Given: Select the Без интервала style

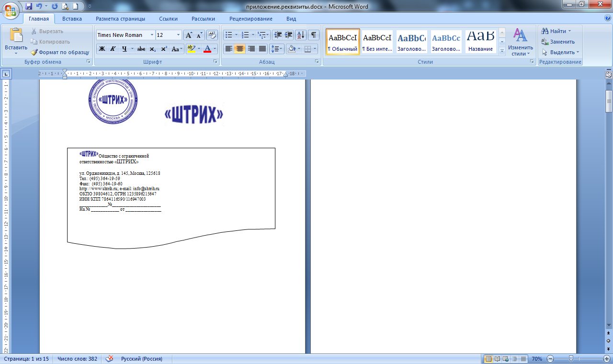Looking at the screenshot, I should (377, 42).
